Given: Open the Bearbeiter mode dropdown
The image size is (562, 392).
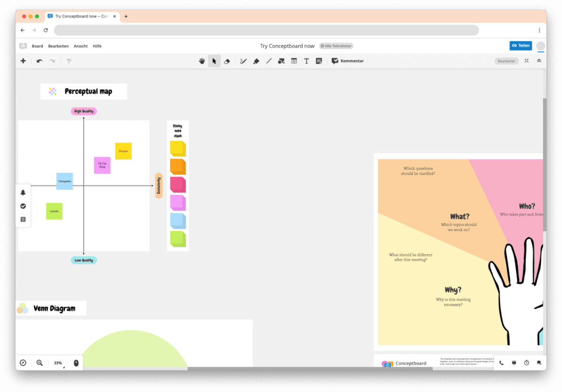Looking at the screenshot, I should click(506, 61).
